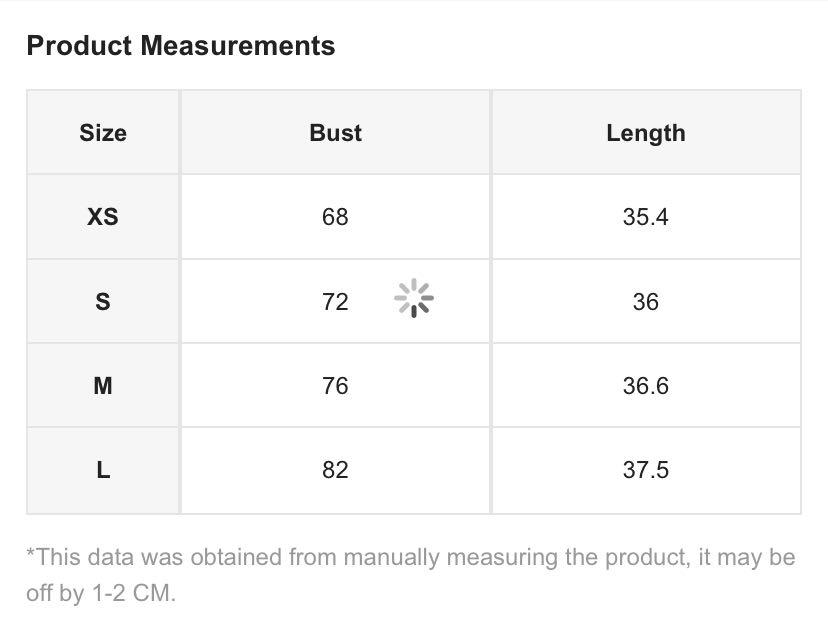Image resolution: width=828 pixels, height=636 pixels.
Task: Click bust value 82
Action: click(x=335, y=470)
